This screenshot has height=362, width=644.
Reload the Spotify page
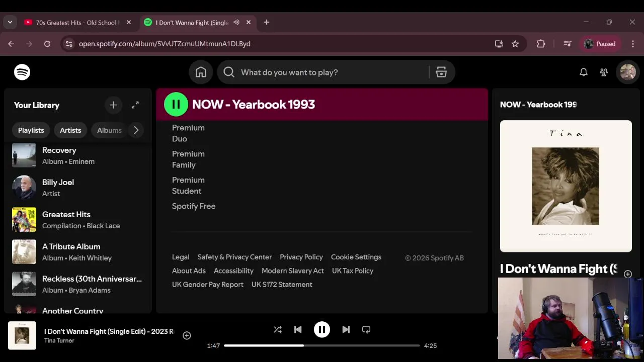click(47, 44)
